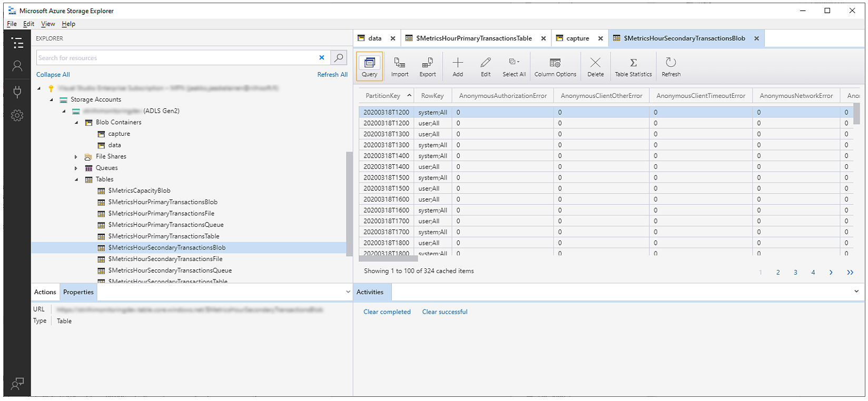The image size is (868, 401).
Task: Select the data blob container in tree
Action: [114, 145]
